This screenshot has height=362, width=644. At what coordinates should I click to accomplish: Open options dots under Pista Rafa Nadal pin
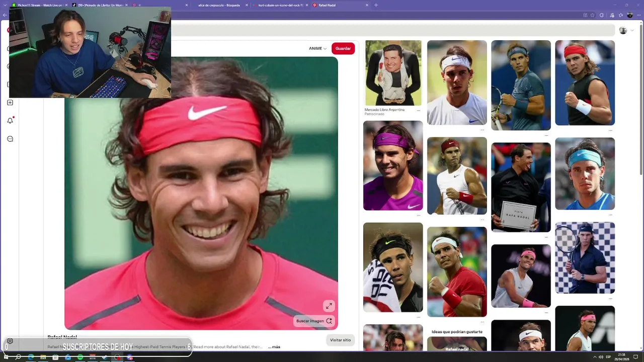546,237
